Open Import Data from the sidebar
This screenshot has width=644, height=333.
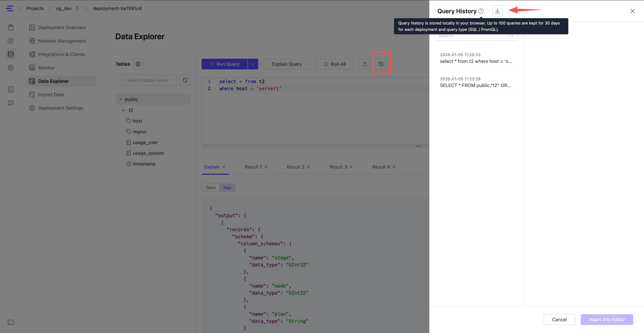51,95
